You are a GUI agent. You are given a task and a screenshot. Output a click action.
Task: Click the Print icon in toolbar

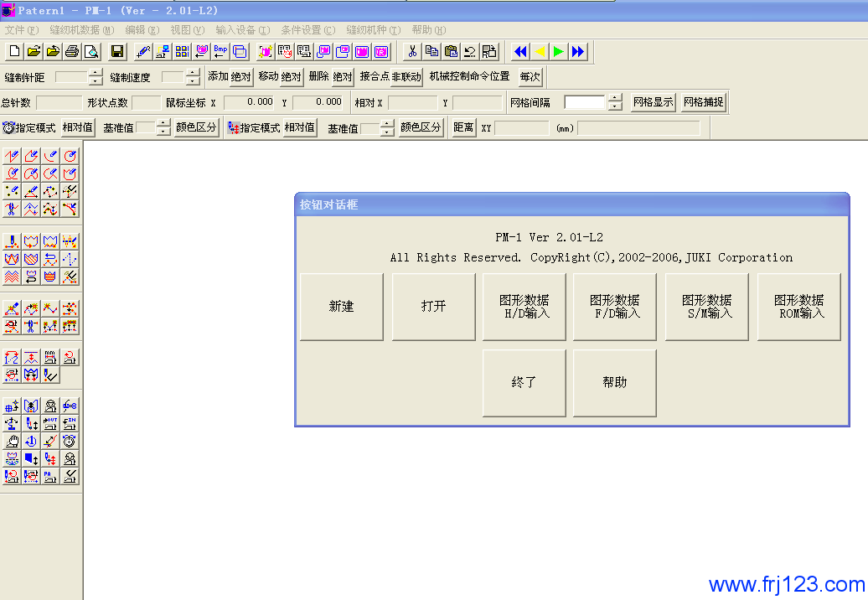pos(72,52)
